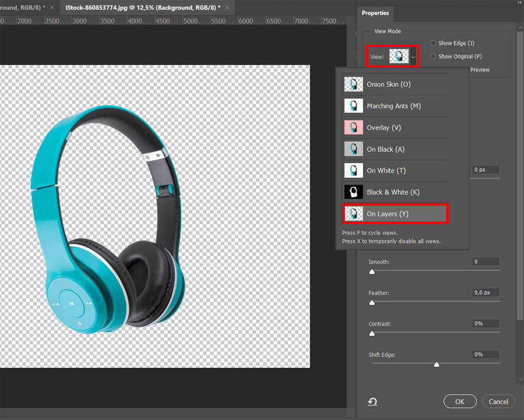This screenshot has height=420, width=524.
Task: Close the first document tab
Action: pyautogui.click(x=52, y=7)
